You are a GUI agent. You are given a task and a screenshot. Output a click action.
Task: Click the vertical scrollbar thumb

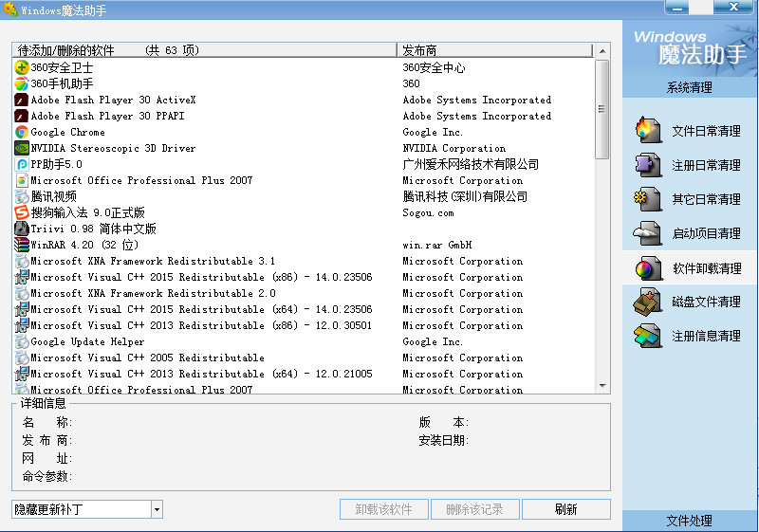(x=602, y=109)
